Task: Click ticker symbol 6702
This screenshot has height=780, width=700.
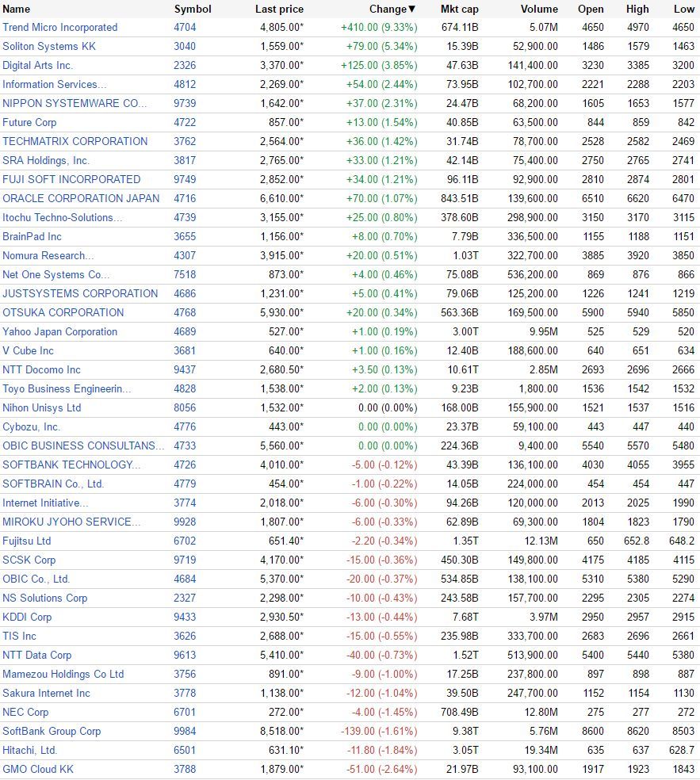Action: click(185, 541)
